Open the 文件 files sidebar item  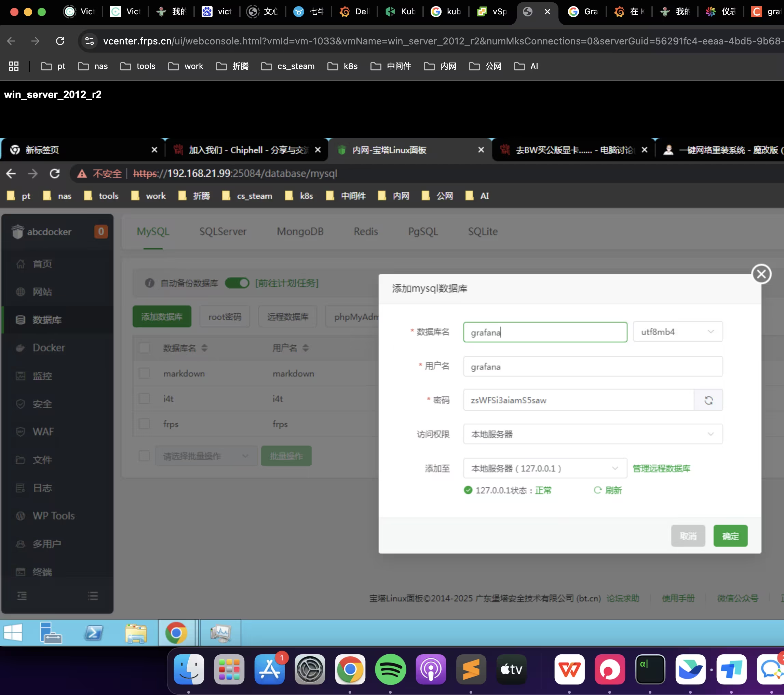point(57,460)
